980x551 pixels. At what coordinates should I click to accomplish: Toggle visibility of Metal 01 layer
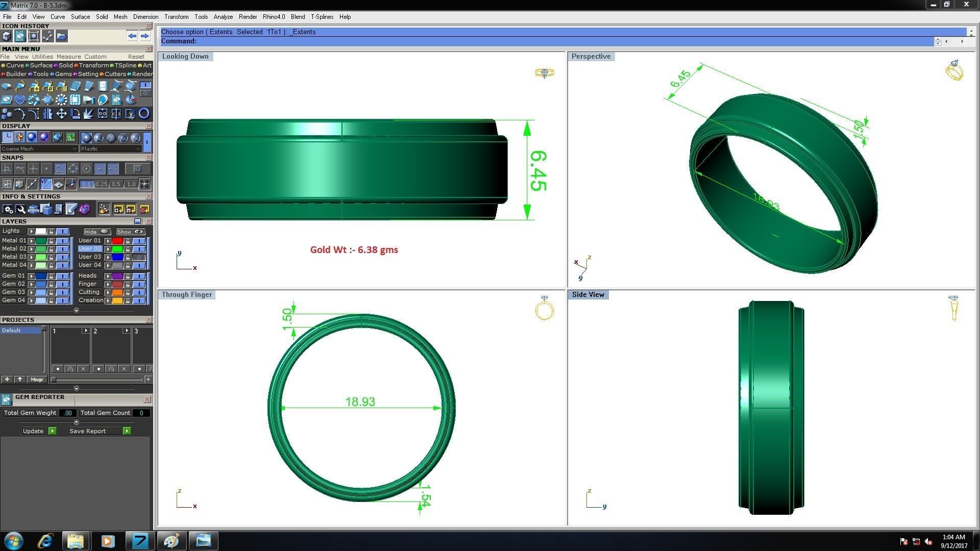coord(63,241)
